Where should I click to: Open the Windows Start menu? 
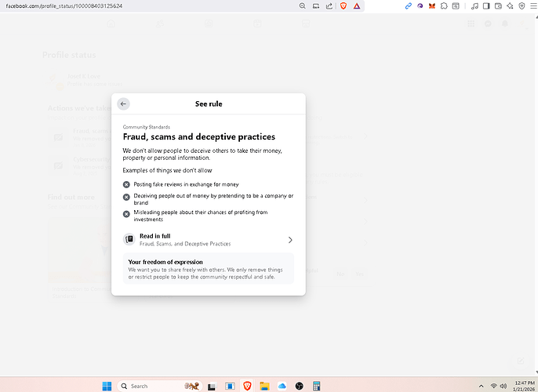(107, 386)
